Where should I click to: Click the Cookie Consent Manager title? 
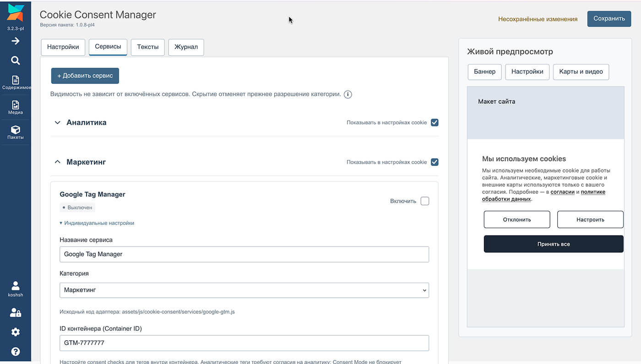98,15
